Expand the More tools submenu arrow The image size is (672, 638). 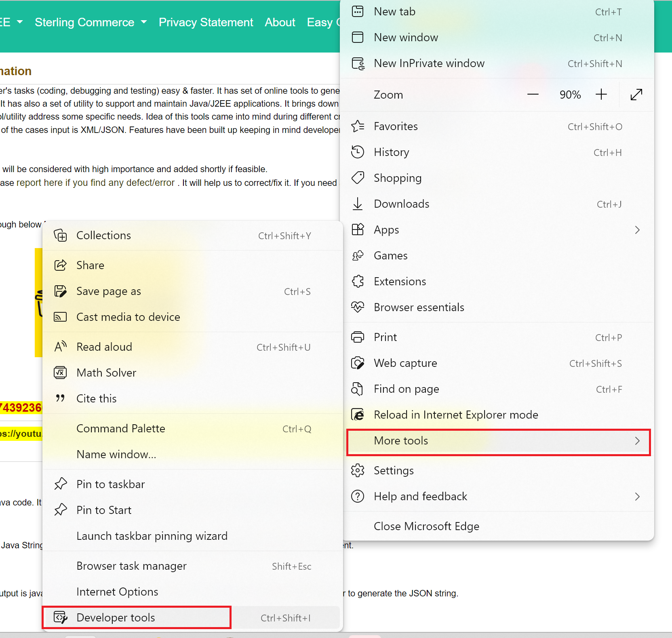coord(637,441)
